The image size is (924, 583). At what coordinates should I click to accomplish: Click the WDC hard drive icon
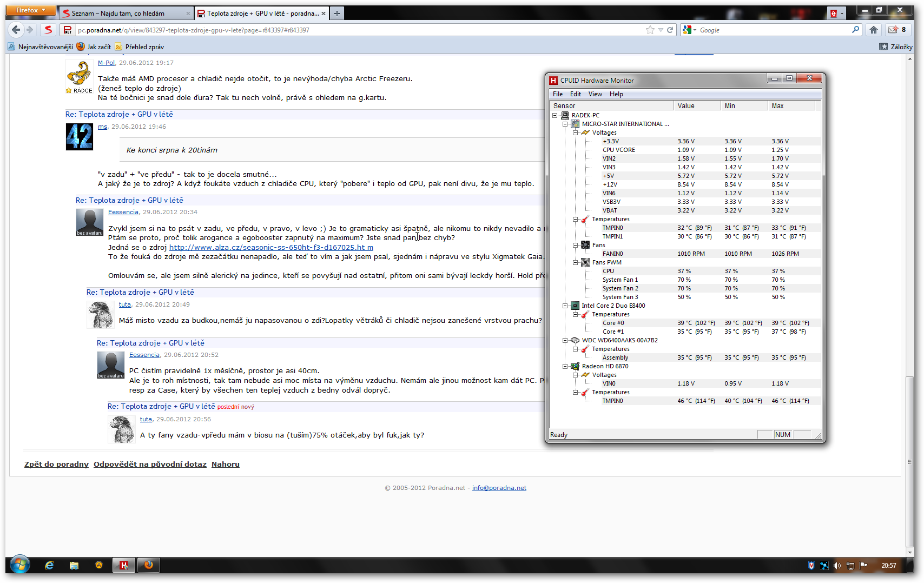(575, 340)
